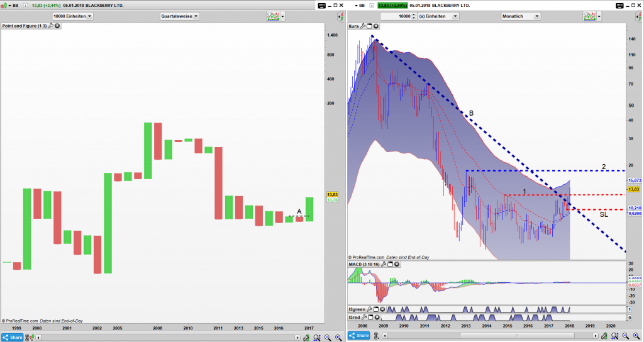Click right chart scrollbar left arrow
The image size is (644, 342).
pos(384,336)
